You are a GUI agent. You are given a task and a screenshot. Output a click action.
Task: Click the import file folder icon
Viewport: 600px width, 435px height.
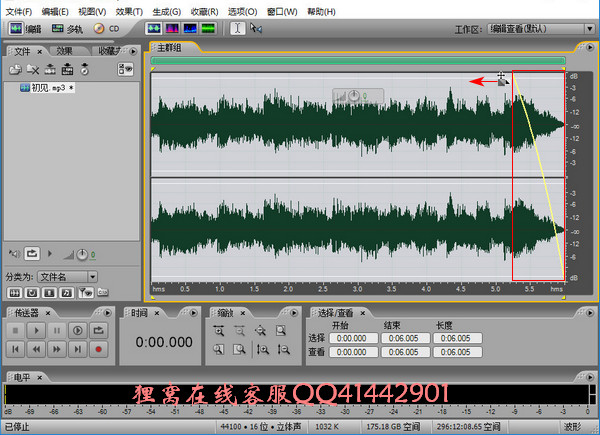point(15,69)
